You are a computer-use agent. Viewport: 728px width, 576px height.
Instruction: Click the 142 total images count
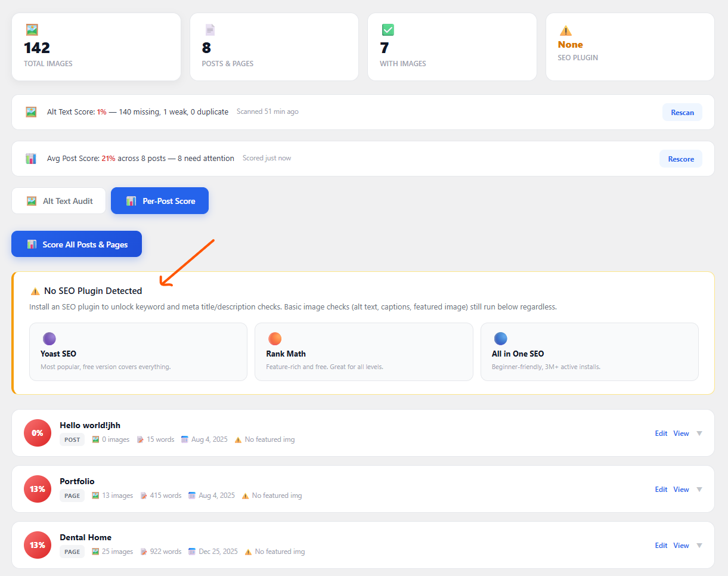pyautogui.click(x=37, y=48)
